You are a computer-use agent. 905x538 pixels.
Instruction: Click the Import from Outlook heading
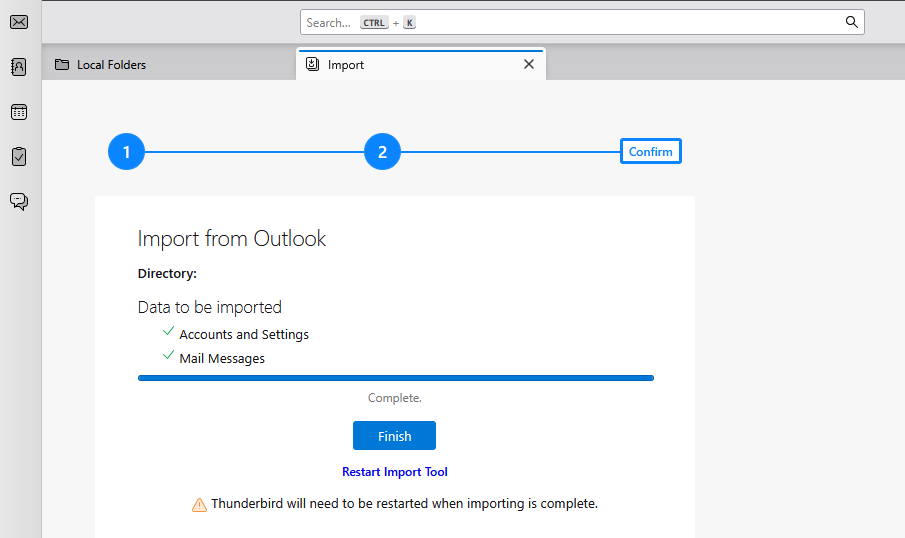coord(231,238)
